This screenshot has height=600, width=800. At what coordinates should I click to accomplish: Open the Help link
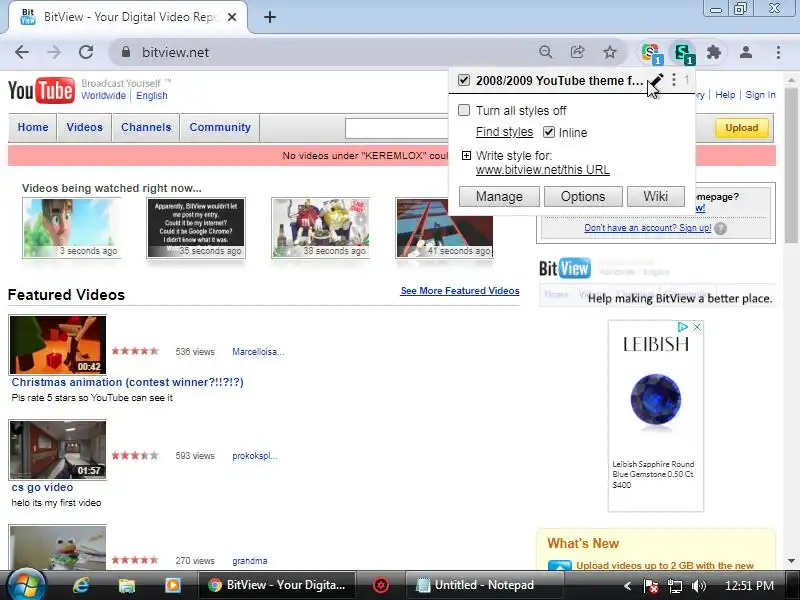725,95
